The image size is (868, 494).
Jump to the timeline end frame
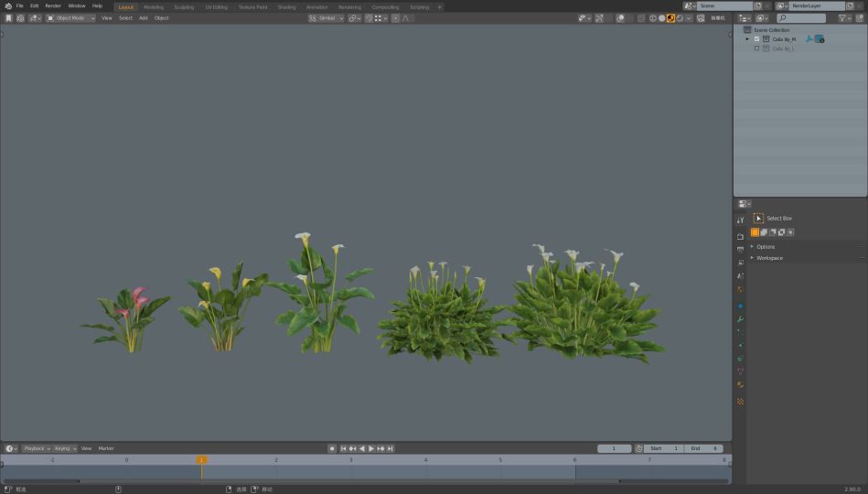(x=391, y=448)
